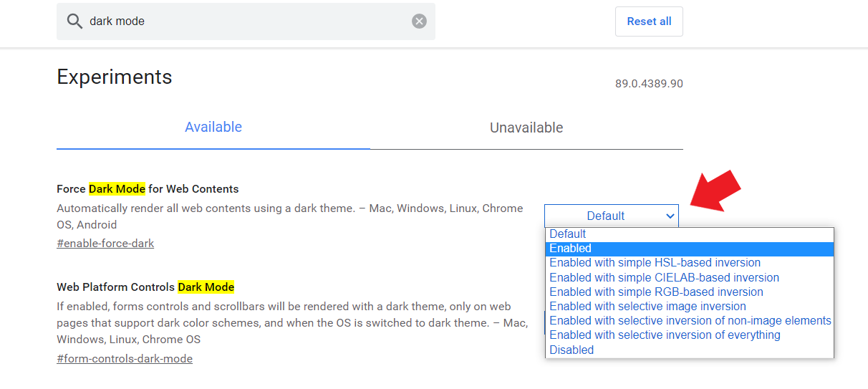Open the #form-controls-dark-mode anchor link
This screenshot has height=389, width=868.
tap(125, 359)
